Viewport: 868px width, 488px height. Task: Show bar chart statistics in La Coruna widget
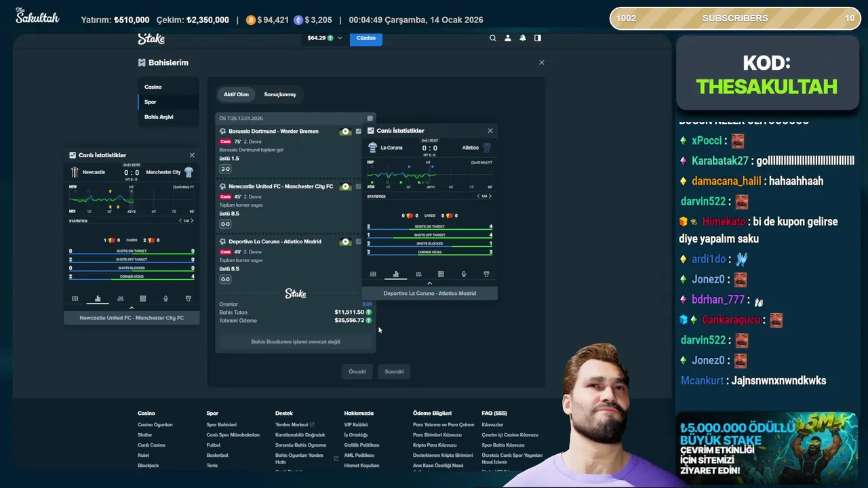[396, 274]
